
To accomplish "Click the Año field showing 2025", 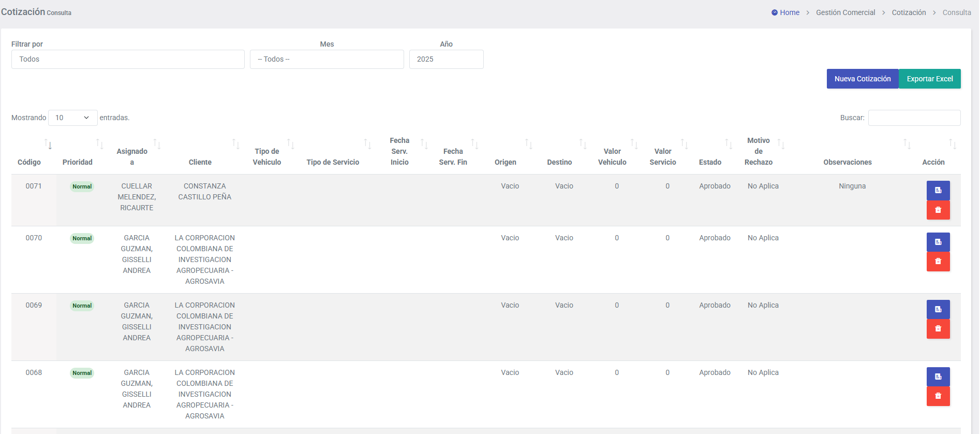I will (446, 60).
